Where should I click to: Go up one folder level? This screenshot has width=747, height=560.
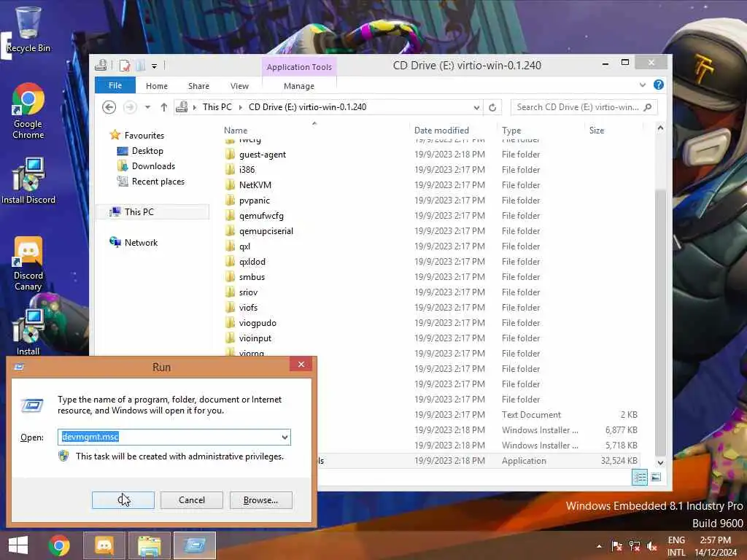[164, 107]
